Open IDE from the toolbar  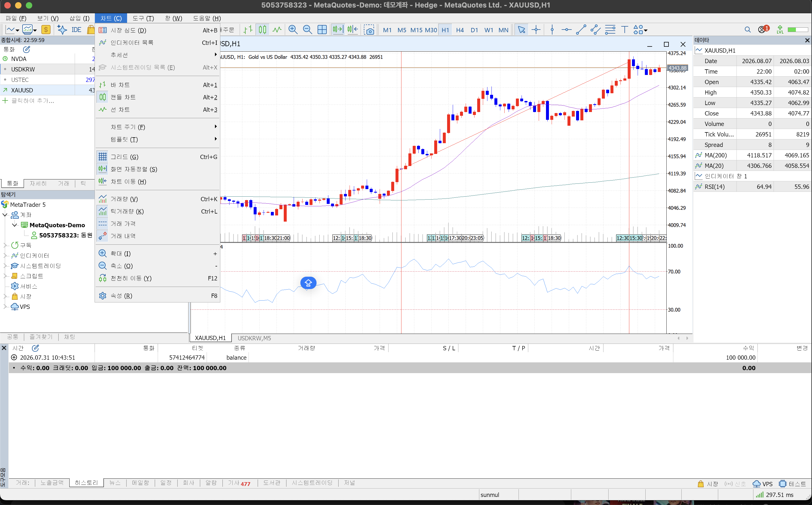pyautogui.click(x=76, y=30)
